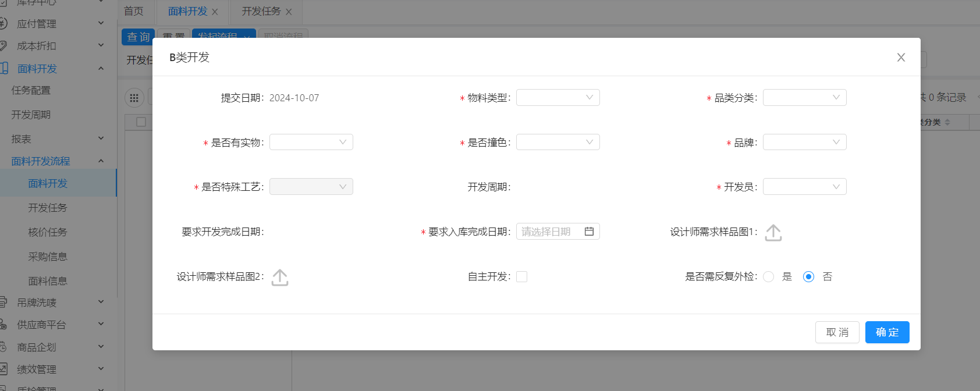Image resolution: width=980 pixels, height=391 pixels.
Task: Click the 取消 button
Action: (837, 332)
